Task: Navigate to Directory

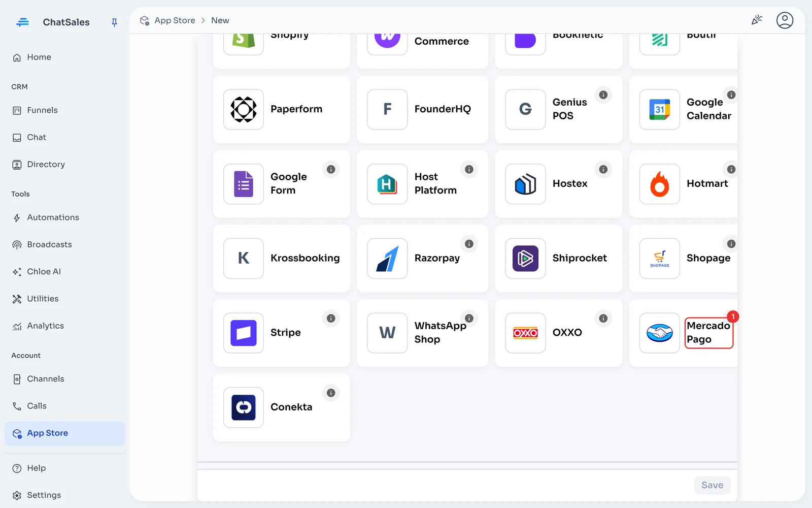Action: [64, 165]
